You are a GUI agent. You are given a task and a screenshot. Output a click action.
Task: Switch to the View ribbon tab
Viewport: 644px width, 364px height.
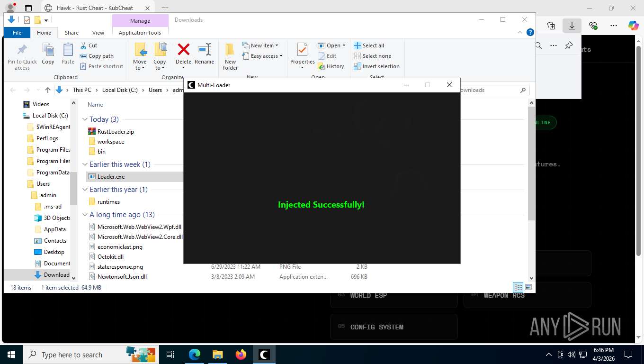click(98, 33)
